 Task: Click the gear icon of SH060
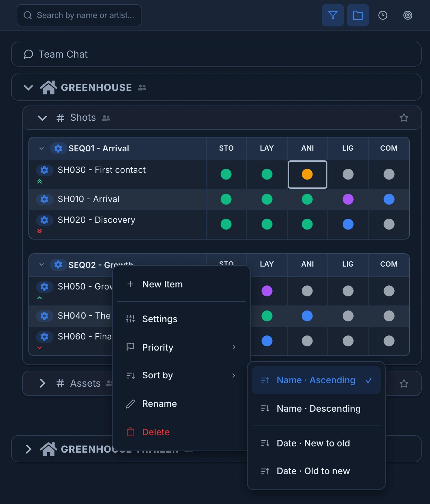point(44,337)
